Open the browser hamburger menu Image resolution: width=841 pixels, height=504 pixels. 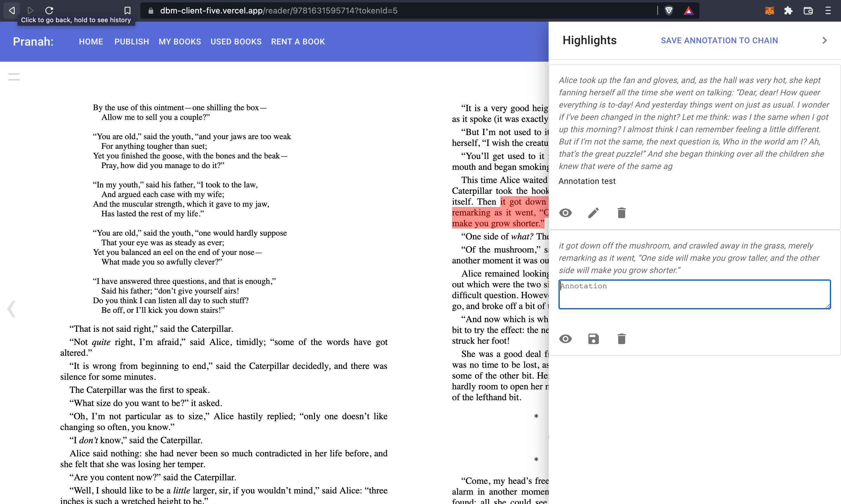[x=828, y=11]
